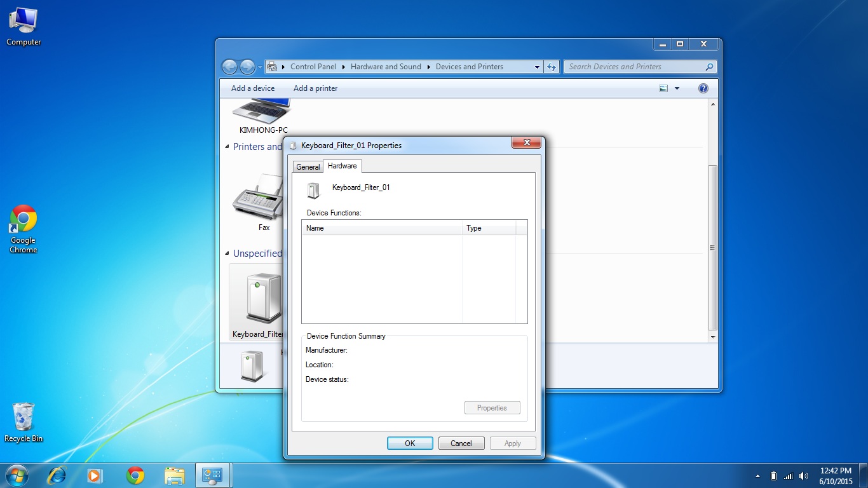
Task: Click the Fax device icon
Action: (258, 198)
